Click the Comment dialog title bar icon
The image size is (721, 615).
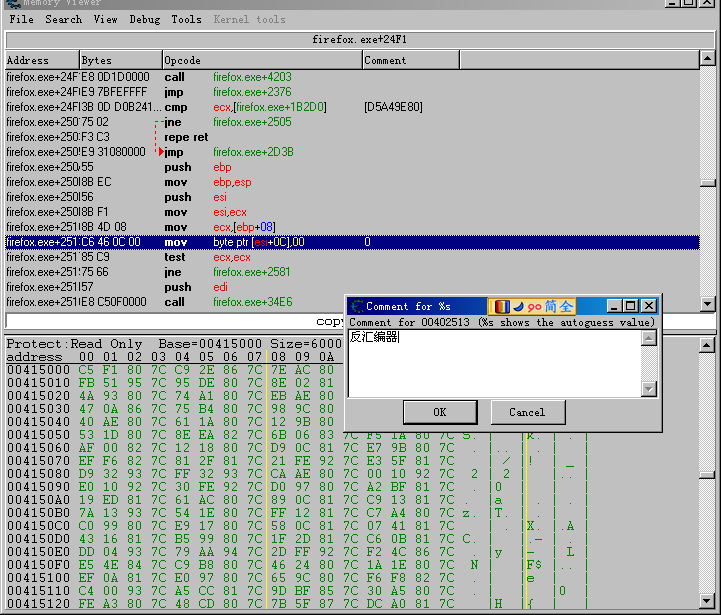coord(357,306)
